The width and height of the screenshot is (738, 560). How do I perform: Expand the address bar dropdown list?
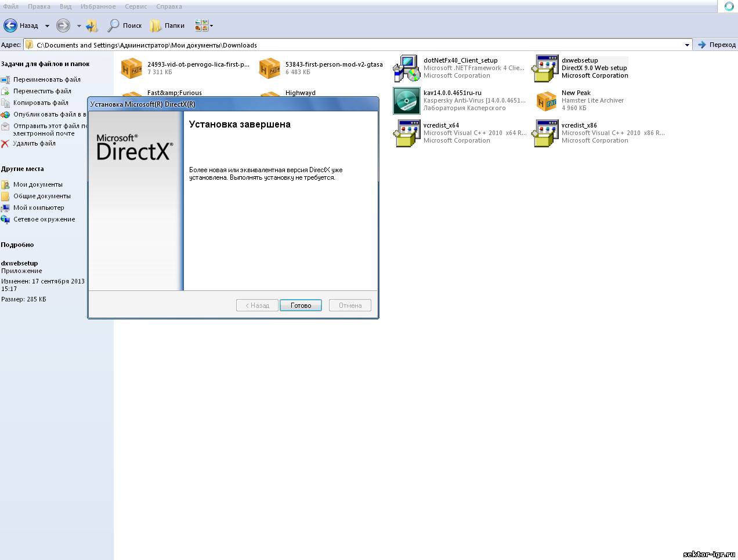(687, 45)
